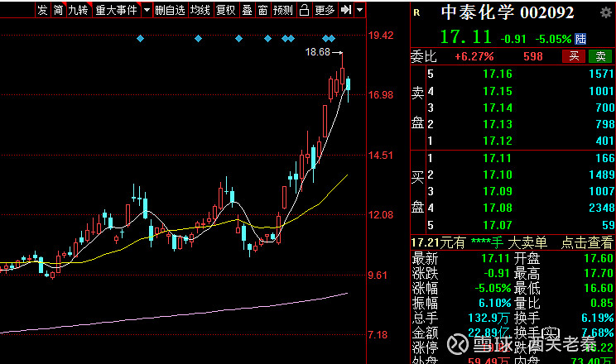
Task: Click the stock title 中泰化学 002092
Action: (508, 12)
